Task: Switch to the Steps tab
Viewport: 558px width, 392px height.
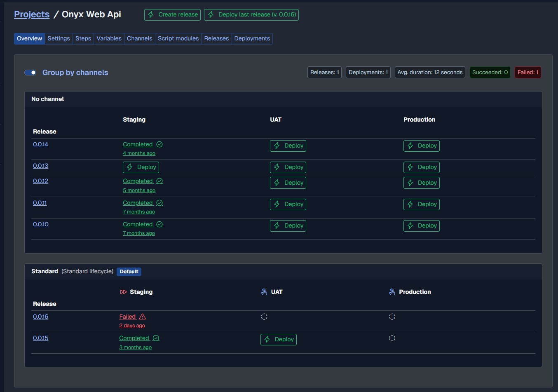Action: pyautogui.click(x=83, y=38)
